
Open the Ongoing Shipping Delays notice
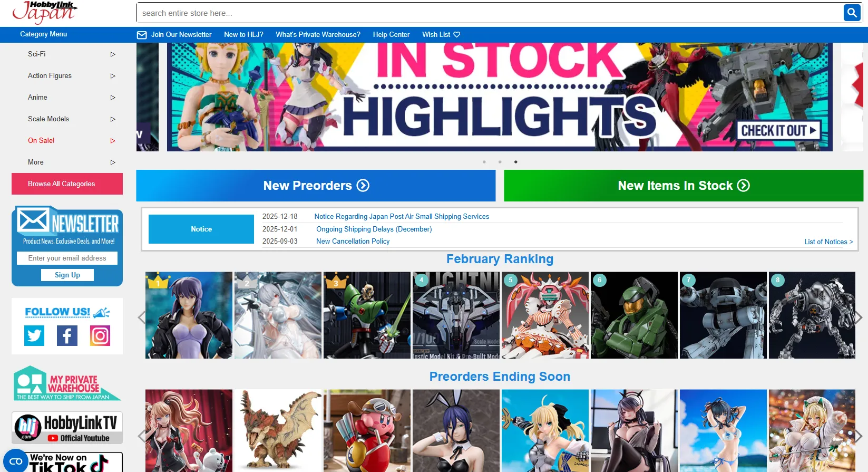pos(374,229)
